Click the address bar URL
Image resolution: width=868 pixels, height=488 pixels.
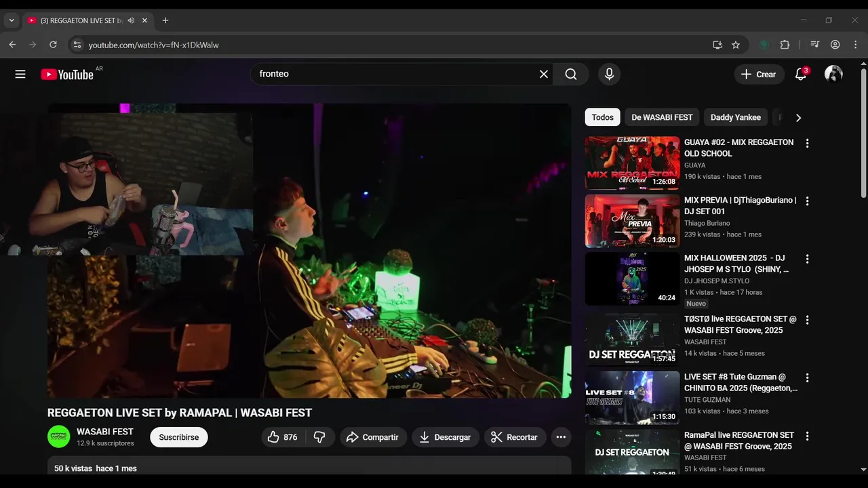tap(154, 45)
